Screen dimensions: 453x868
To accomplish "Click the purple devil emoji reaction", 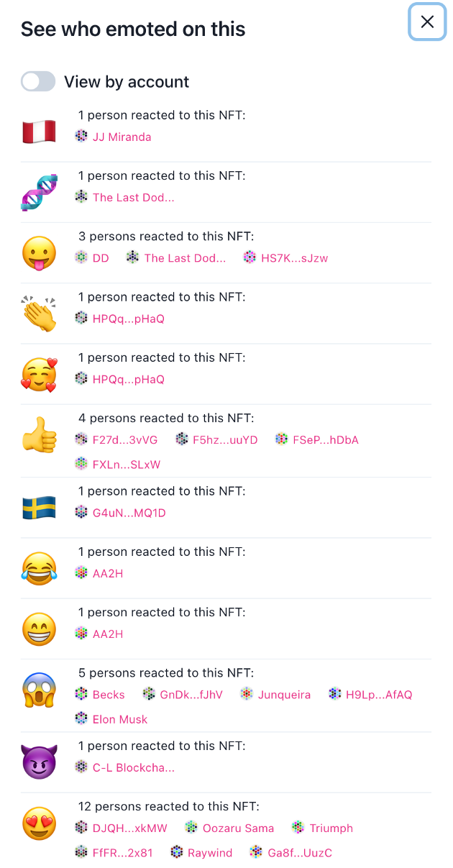I will [x=39, y=762].
